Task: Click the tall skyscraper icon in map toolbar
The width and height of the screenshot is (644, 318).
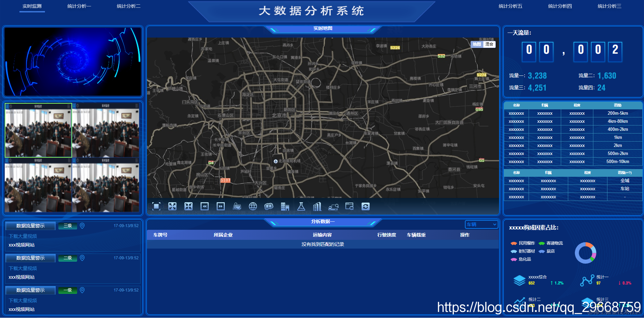Action: pyautogui.click(x=317, y=206)
